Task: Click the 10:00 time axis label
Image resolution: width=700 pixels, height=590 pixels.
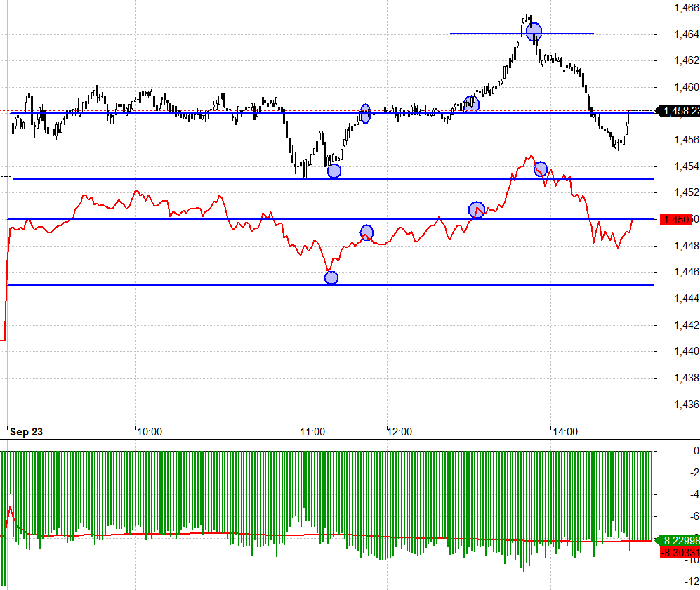Action: pyautogui.click(x=150, y=432)
